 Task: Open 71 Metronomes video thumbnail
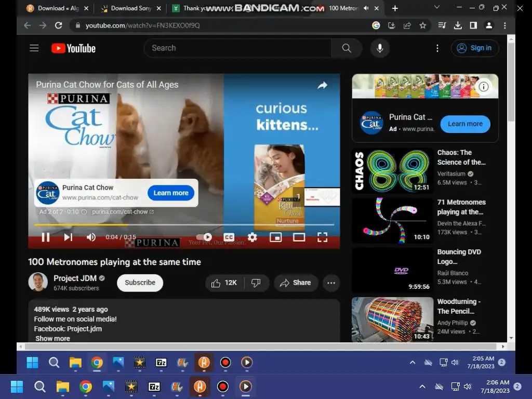point(393,220)
